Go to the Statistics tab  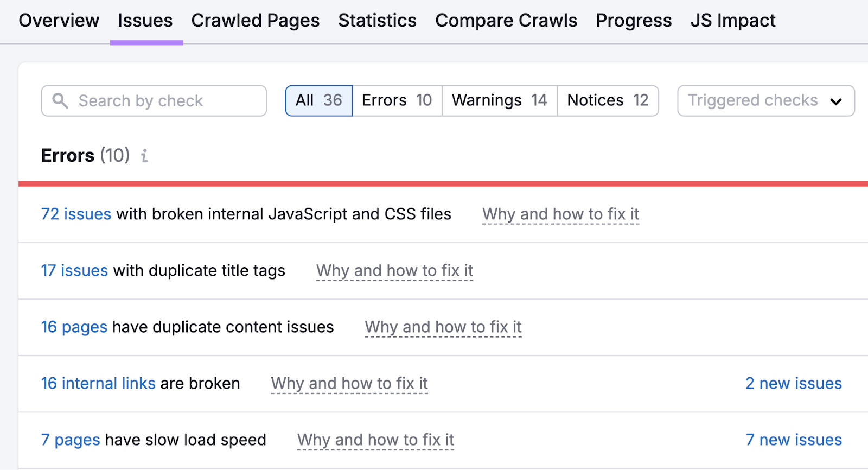(376, 20)
